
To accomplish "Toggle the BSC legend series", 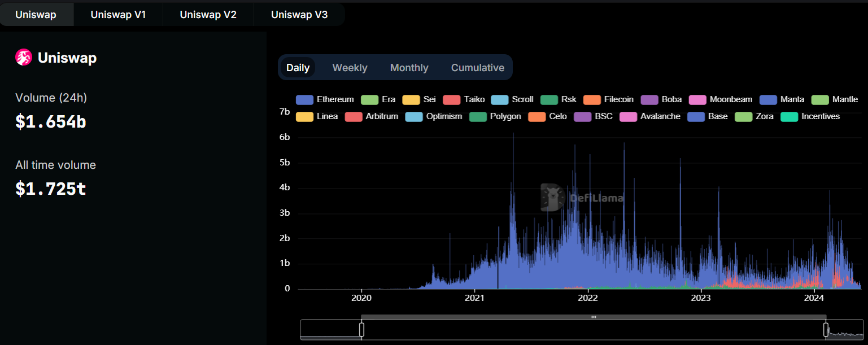I will coord(593,116).
